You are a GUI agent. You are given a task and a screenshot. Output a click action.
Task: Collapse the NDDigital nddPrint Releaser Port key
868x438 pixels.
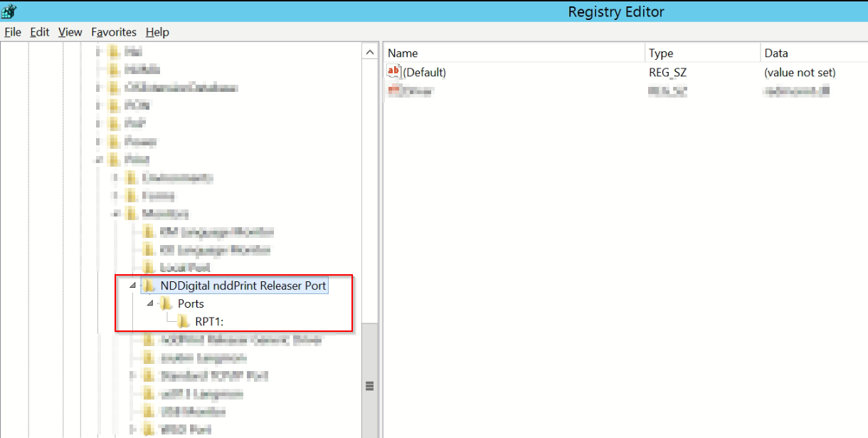point(131,285)
